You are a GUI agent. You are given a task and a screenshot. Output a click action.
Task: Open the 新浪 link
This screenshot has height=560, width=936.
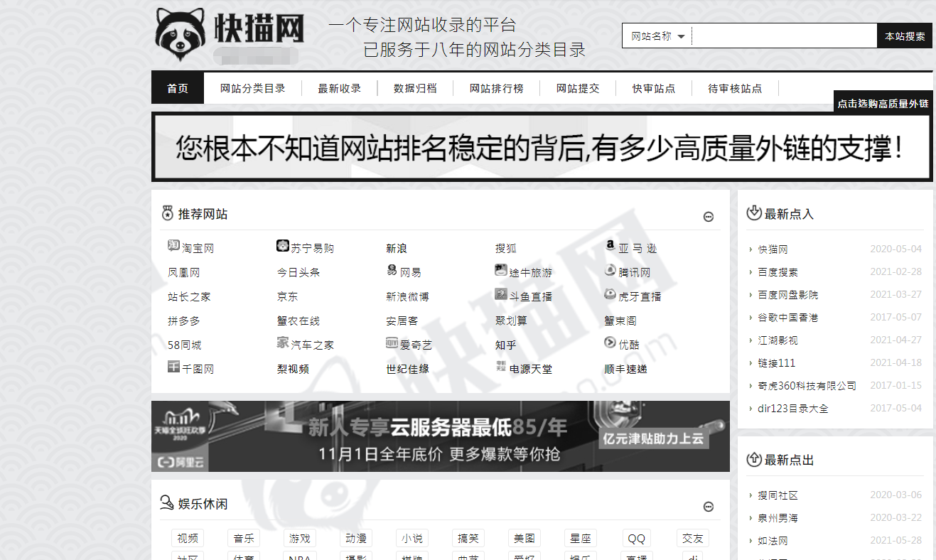397,249
